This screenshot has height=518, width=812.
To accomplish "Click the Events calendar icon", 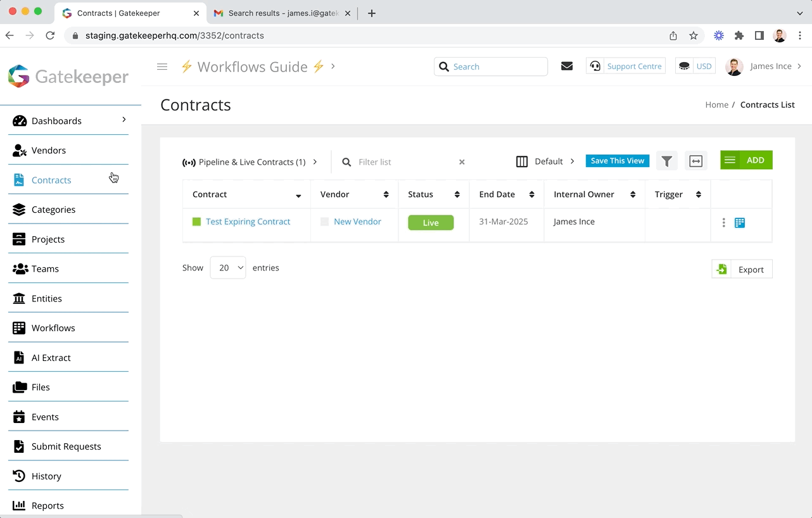I will (19, 417).
